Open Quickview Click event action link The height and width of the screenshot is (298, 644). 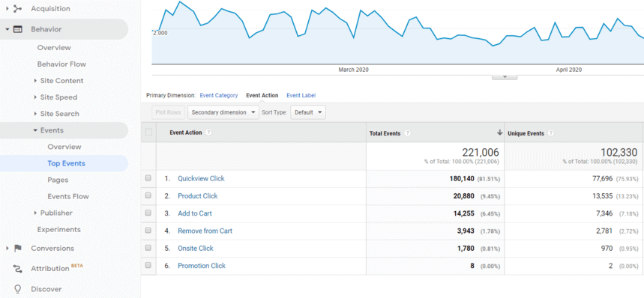(201, 179)
